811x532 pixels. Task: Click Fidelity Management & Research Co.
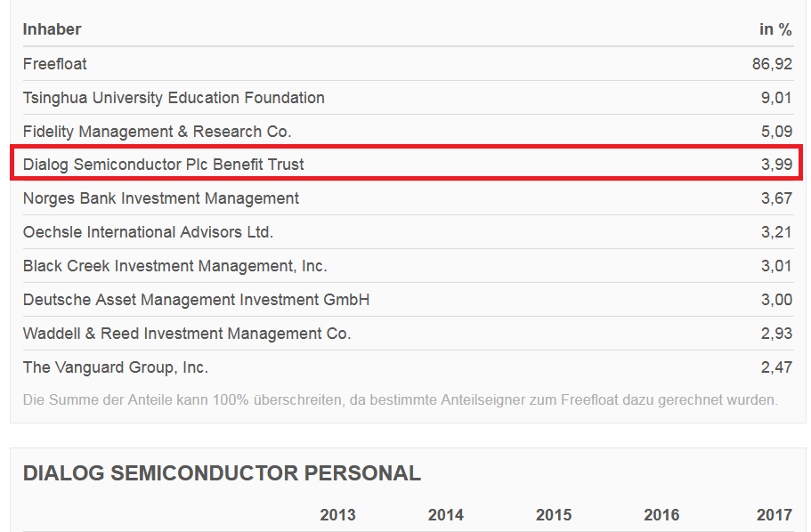[157, 132]
